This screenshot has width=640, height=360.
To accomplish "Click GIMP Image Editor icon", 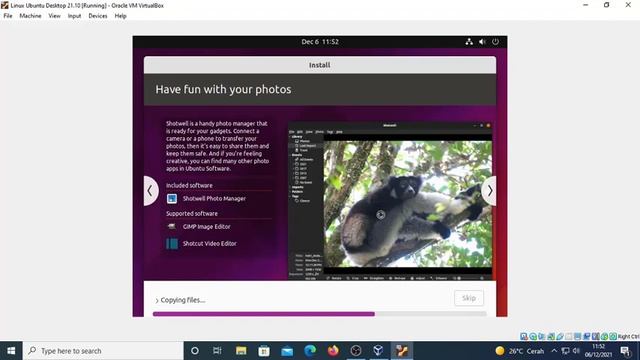I will point(172,227).
